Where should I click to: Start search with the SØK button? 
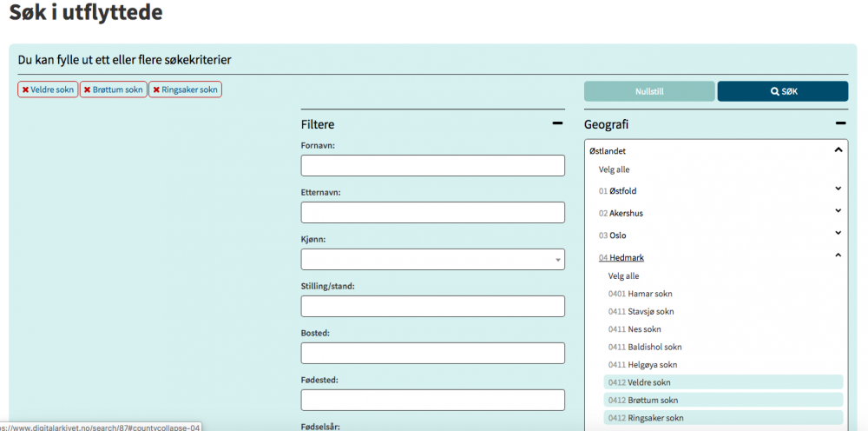783,91
